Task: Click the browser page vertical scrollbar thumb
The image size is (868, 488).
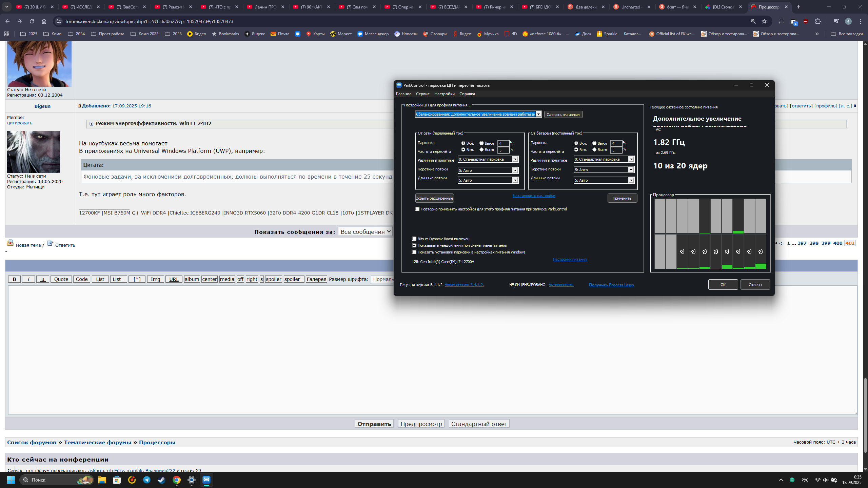Action: 865,415
